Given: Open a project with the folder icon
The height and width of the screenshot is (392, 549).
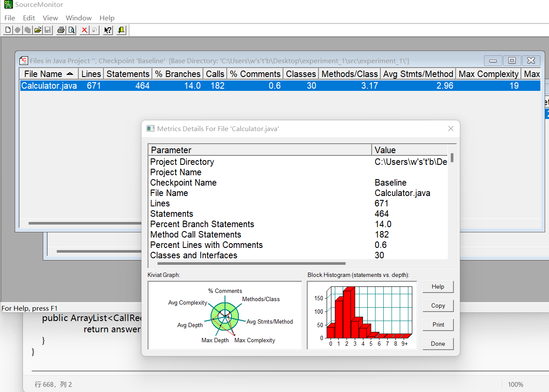Looking at the screenshot, I should 38,30.
